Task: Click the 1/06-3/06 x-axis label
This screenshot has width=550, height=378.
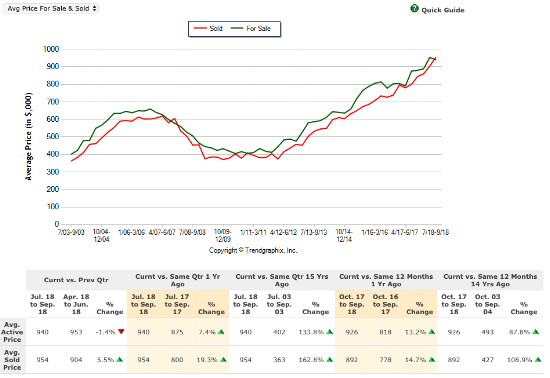Action: click(x=132, y=232)
